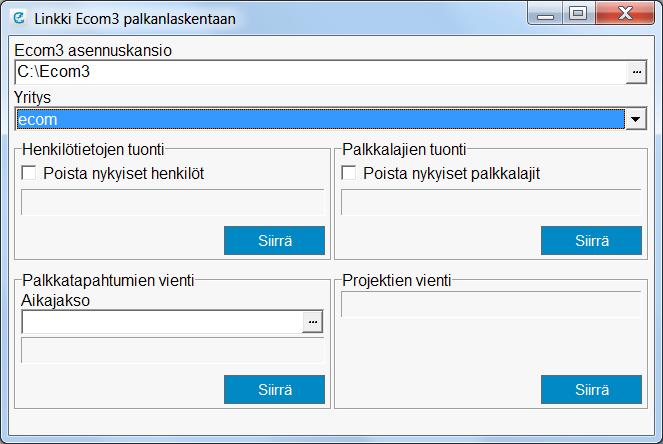The image size is (663, 444).
Task: Click the Aikajakso input field
Action: [x=162, y=322]
